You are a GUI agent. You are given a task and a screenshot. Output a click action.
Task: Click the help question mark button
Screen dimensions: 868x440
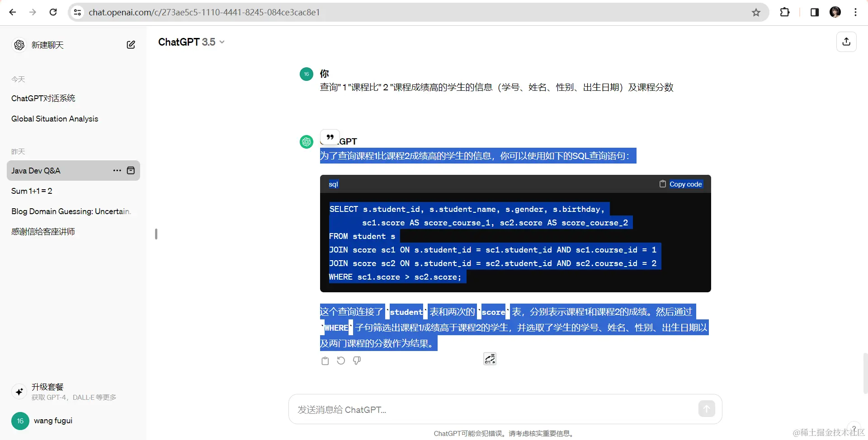tap(854, 429)
